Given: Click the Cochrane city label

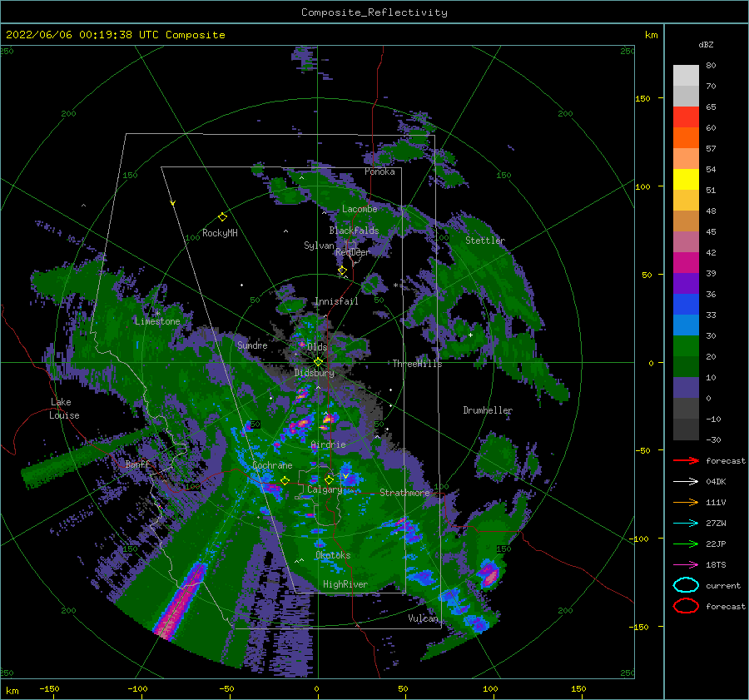Looking at the screenshot, I should coord(272,465).
